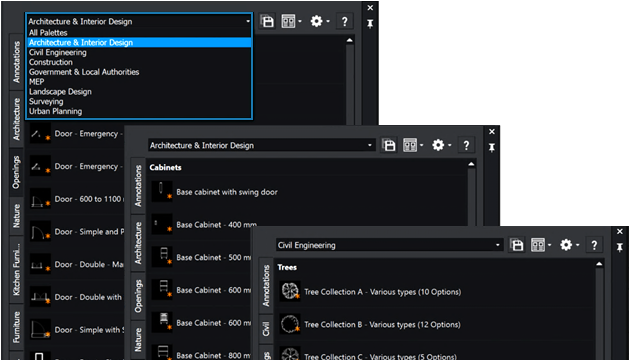Toggle the pin on the Civil Engineering palette
This screenshot has width=640, height=360.
tap(620, 247)
